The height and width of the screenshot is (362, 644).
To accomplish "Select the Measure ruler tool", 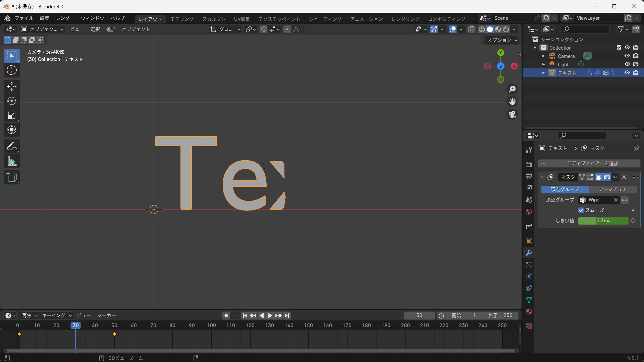I will click(x=12, y=161).
